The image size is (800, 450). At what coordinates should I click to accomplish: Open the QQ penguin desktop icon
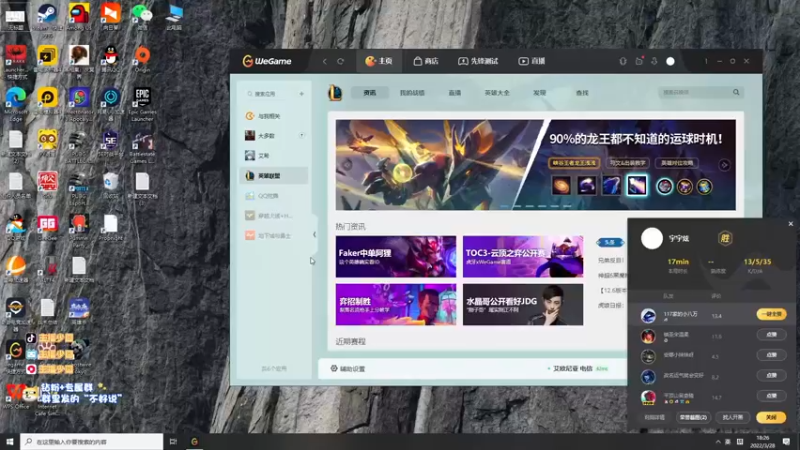click(110, 57)
